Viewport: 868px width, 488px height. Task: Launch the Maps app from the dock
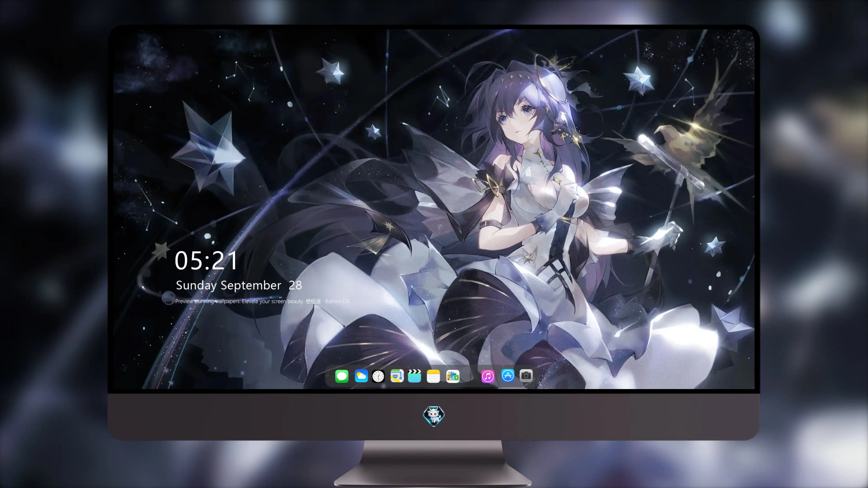[x=397, y=376]
